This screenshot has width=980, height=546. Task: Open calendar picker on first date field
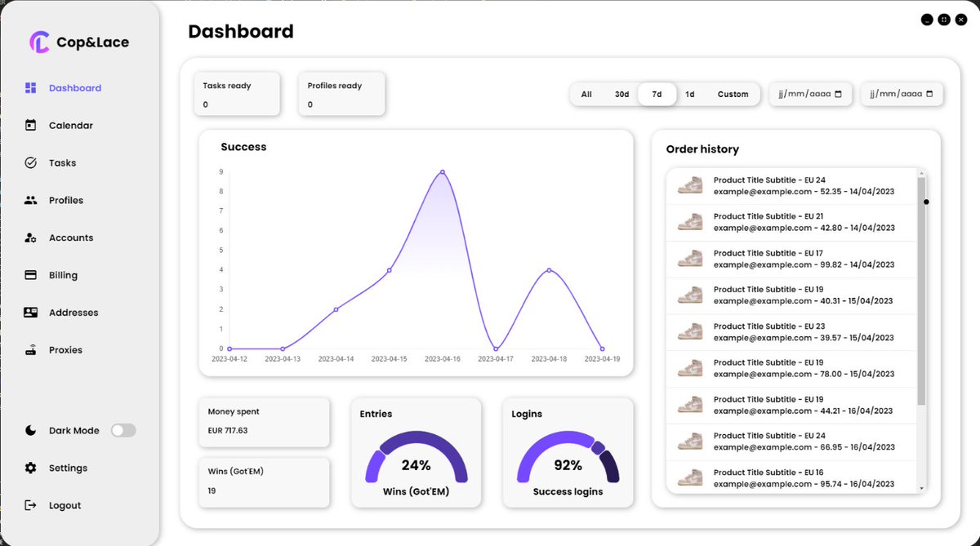839,94
